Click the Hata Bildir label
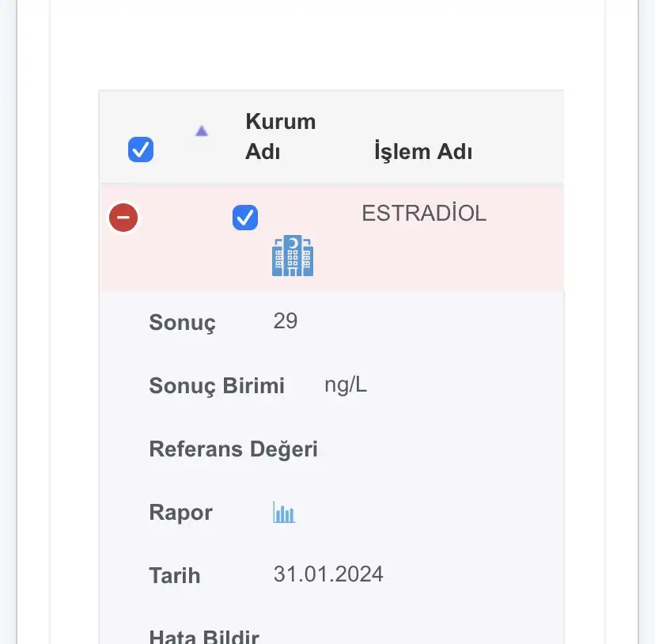This screenshot has height=644, width=655. click(x=204, y=636)
